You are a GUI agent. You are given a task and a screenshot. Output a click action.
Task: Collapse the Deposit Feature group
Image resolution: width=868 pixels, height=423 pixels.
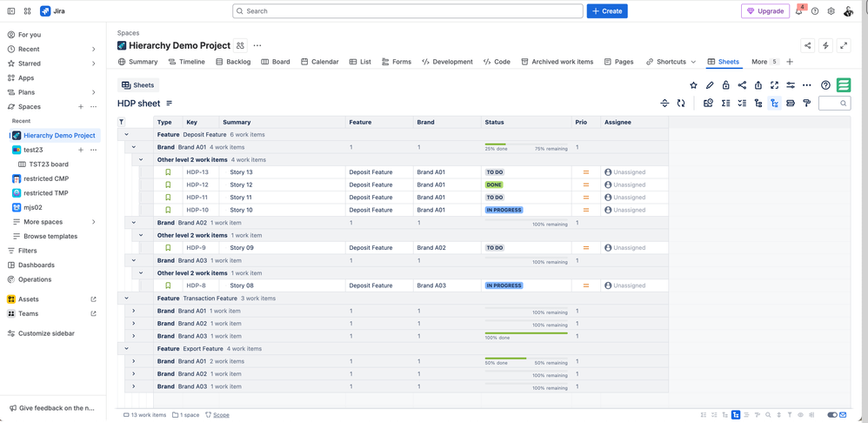coord(126,135)
